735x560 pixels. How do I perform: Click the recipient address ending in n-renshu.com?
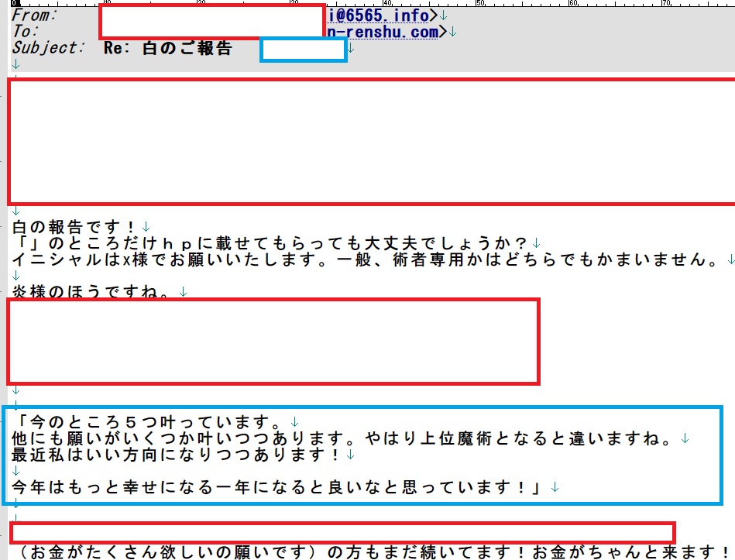[x=383, y=32]
